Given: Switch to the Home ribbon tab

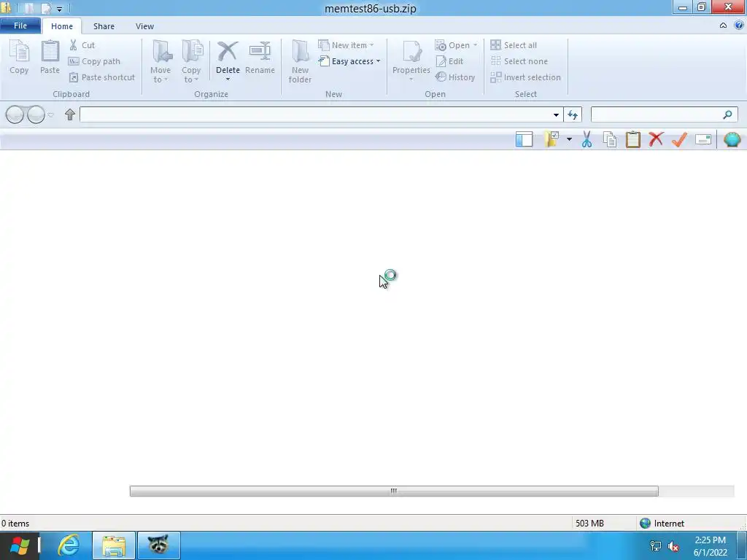Looking at the screenshot, I should pos(62,26).
